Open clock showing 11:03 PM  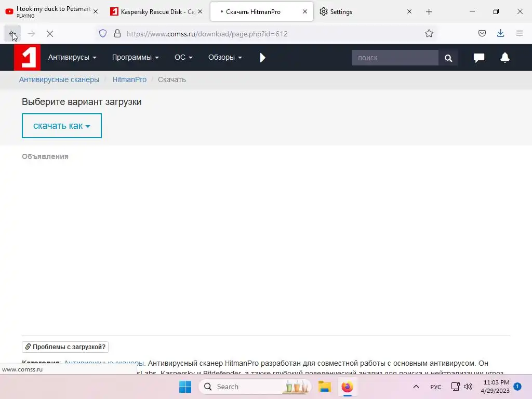(495, 387)
